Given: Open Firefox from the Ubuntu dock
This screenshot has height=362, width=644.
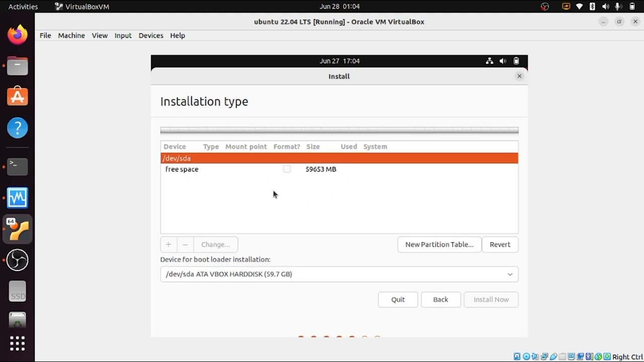Looking at the screenshot, I should [x=18, y=35].
